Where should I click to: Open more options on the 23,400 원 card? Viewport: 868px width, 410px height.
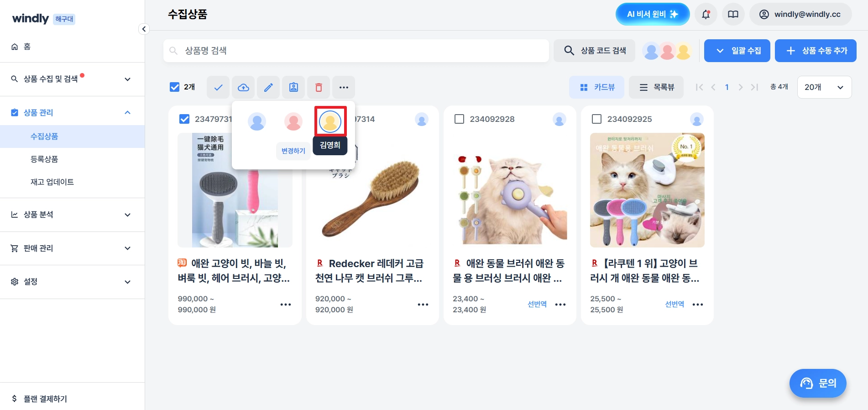tap(560, 305)
